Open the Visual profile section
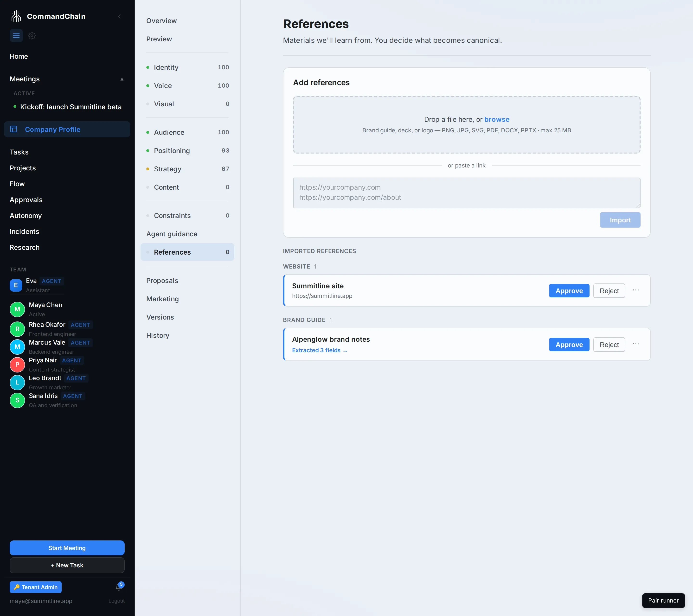Image resolution: width=693 pixels, height=616 pixels. coord(187,104)
